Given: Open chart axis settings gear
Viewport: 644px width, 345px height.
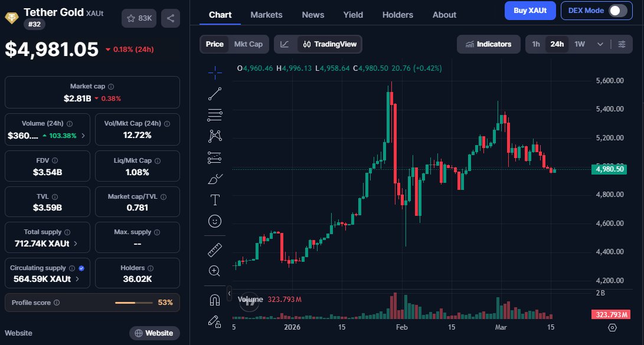Looking at the screenshot, I should click(x=612, y=327).
